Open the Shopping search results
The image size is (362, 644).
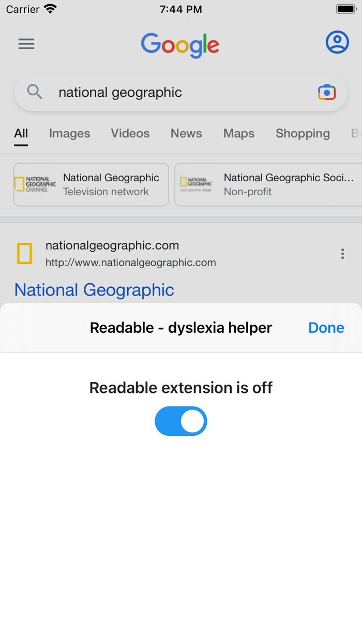click(303, 134)
